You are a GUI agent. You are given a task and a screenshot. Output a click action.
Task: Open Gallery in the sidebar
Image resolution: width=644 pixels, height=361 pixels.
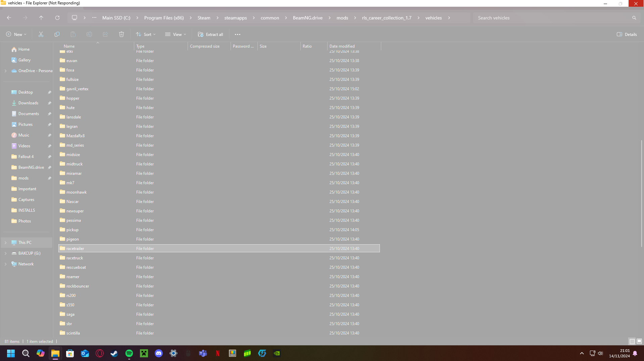[x=24, y=60]
